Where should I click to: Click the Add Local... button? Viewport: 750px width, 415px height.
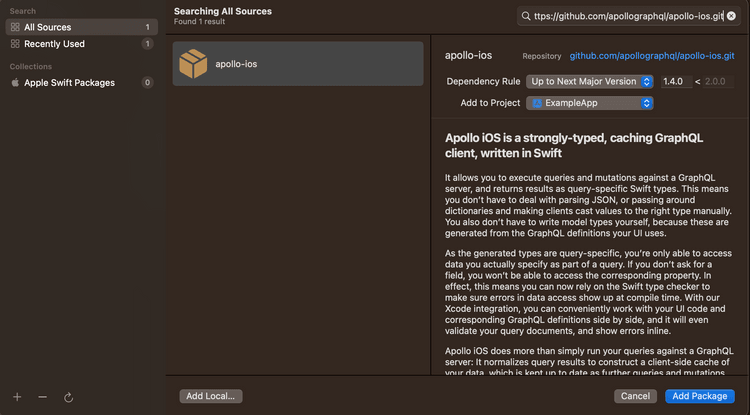coord(211,396)
